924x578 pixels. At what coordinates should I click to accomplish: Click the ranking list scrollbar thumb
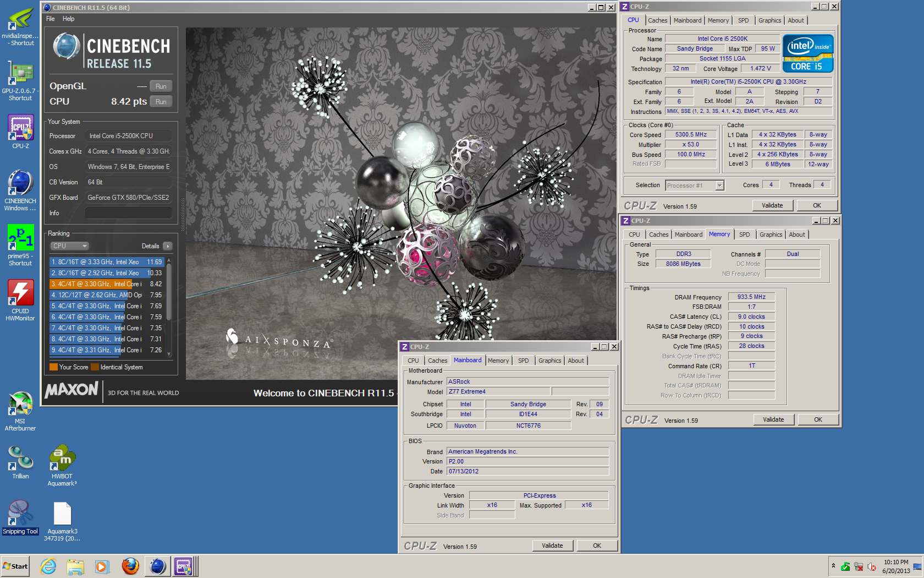click(x=169, y=292)
